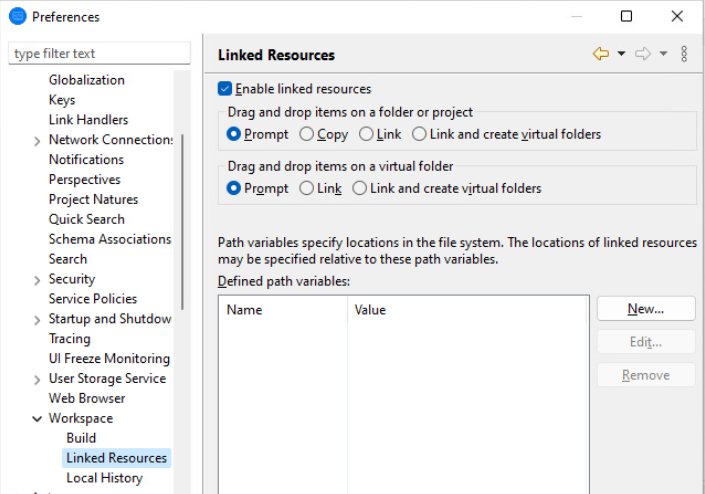705x494 pixels.
Task: Open the Keys preference page
Action: click(x=62, y=100)
